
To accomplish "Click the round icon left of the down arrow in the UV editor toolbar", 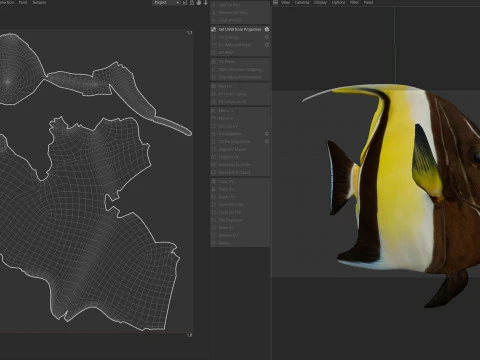I will [199, 3].
